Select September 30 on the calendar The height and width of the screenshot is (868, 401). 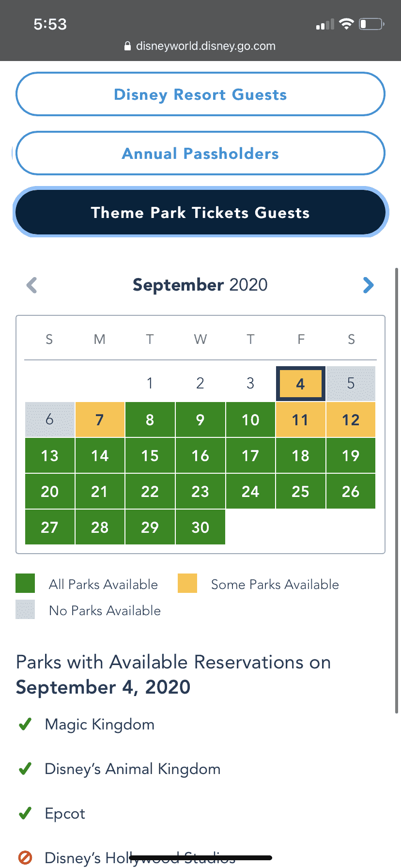200,527
